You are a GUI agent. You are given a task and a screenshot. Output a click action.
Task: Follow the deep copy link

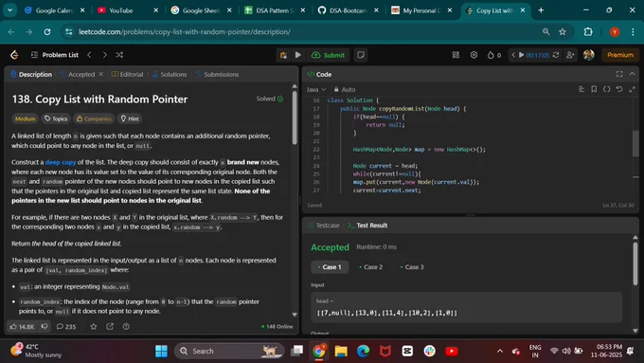(x=61, y=162)
